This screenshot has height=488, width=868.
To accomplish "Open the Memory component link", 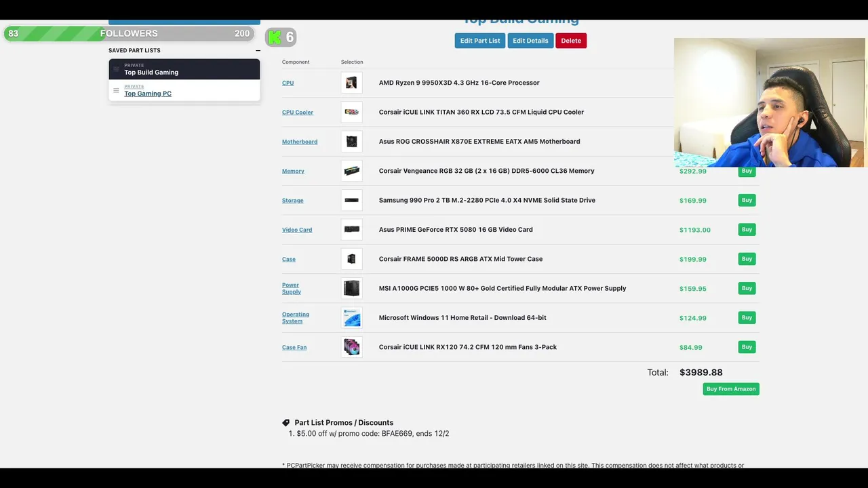I will click(x=293, y=171).
